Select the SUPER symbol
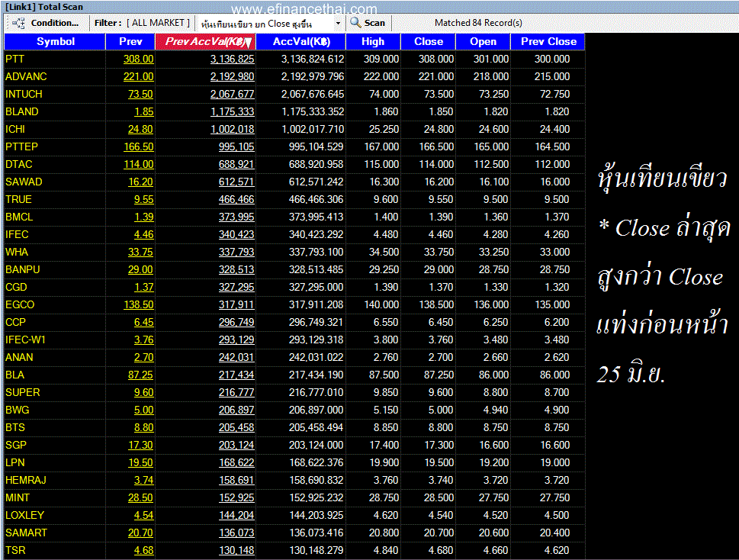739x560 pixels. tap(23, 392)
